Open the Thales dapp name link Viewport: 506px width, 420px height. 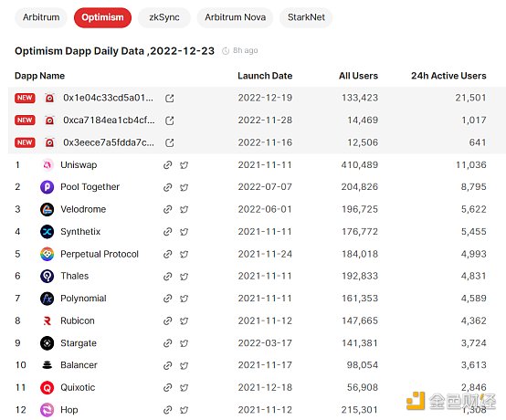coord(75,276)
